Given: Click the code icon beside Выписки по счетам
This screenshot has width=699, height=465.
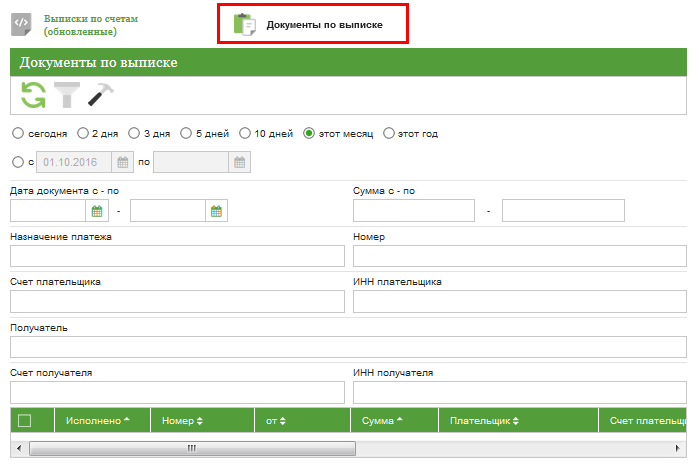Looking at the screenshot, I should pyautogui.click(x=22, y=25).
